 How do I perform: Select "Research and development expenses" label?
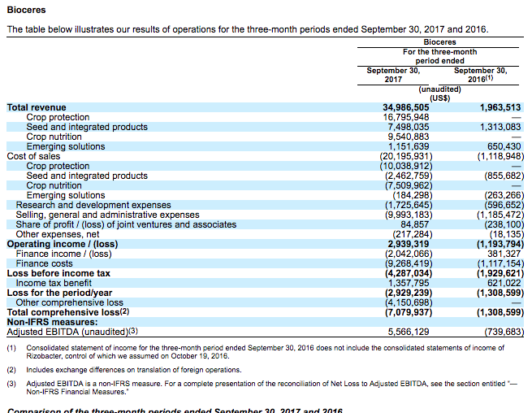93,205
